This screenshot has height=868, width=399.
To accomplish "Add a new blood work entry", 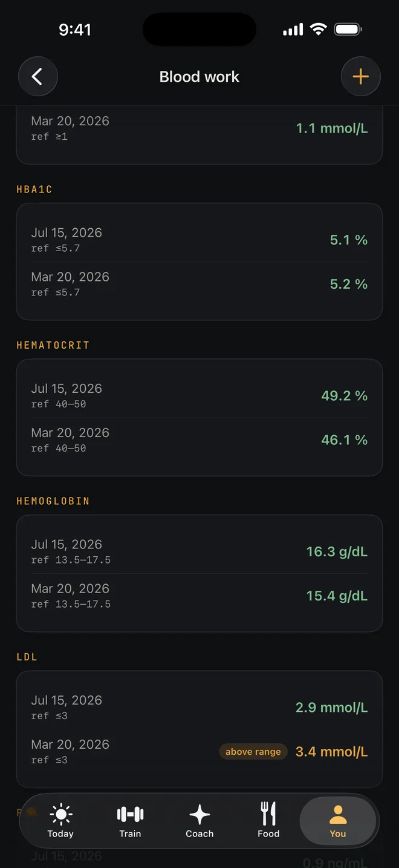I will click(x=361, y=77).
